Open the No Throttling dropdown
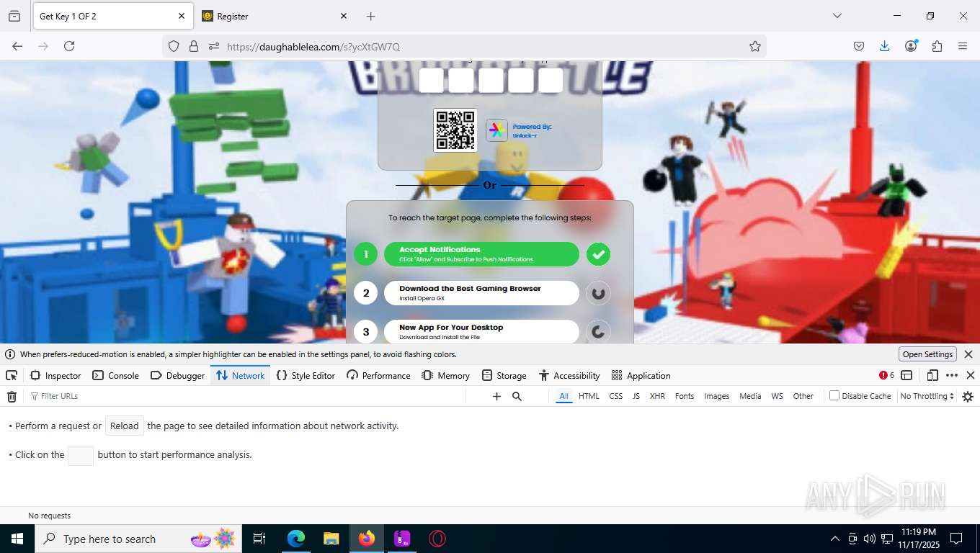The width and height of the screenshot is (980, 553). (927, 396)
